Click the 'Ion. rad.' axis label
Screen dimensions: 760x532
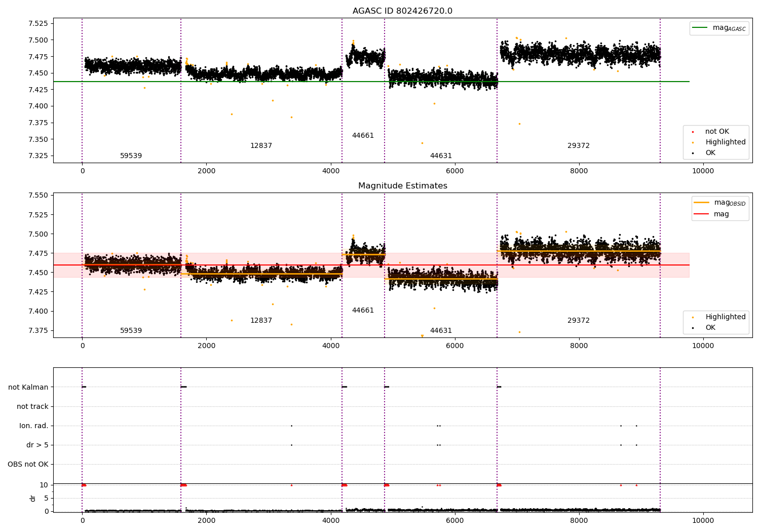click(34, 426)
